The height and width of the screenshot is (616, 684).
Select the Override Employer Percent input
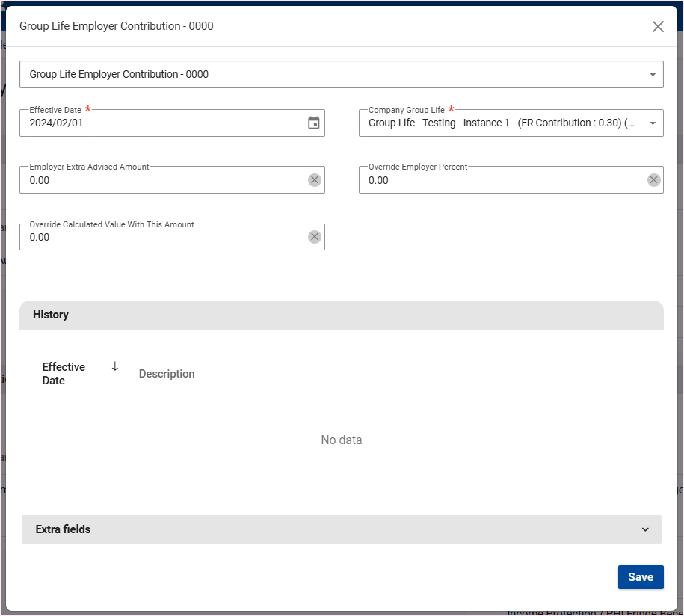point(501,180)
